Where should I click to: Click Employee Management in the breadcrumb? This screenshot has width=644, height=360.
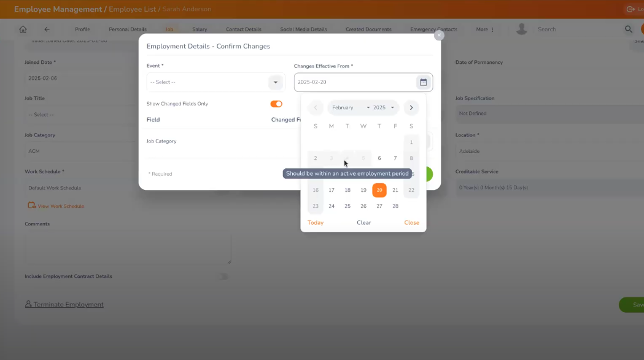pyautogui.click(x=58, y=9)
